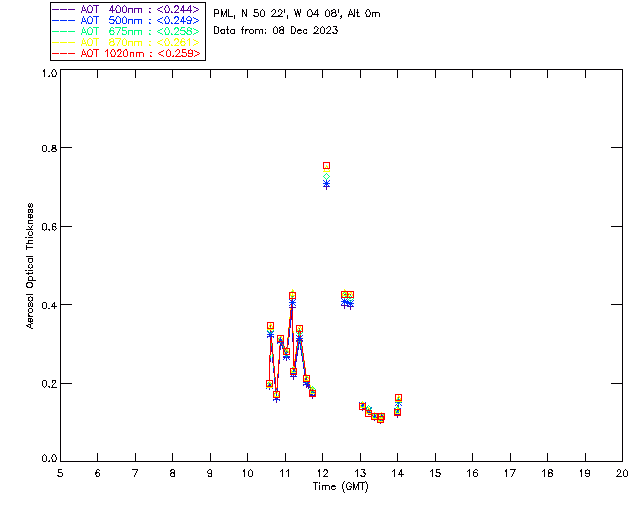Click the AOT 675nm legend entry
Image resolution: width=640 pixels, height=512 pixels.
(126, 31)
